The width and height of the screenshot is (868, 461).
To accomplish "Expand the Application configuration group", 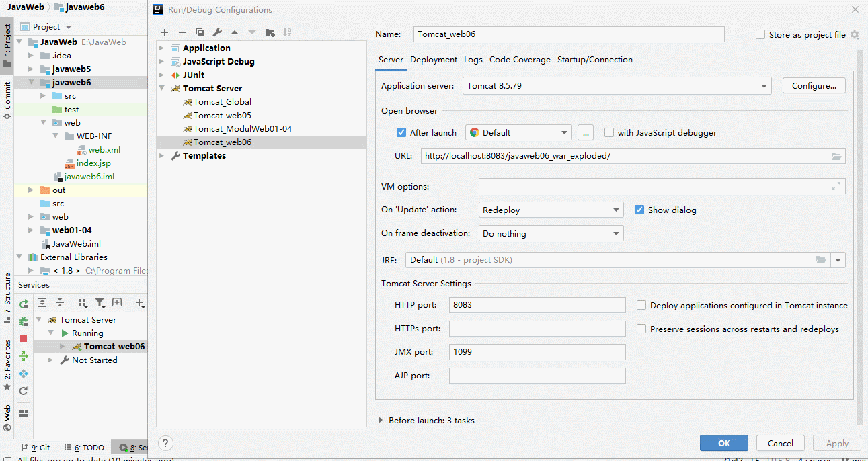I will [x=161, y=48].
